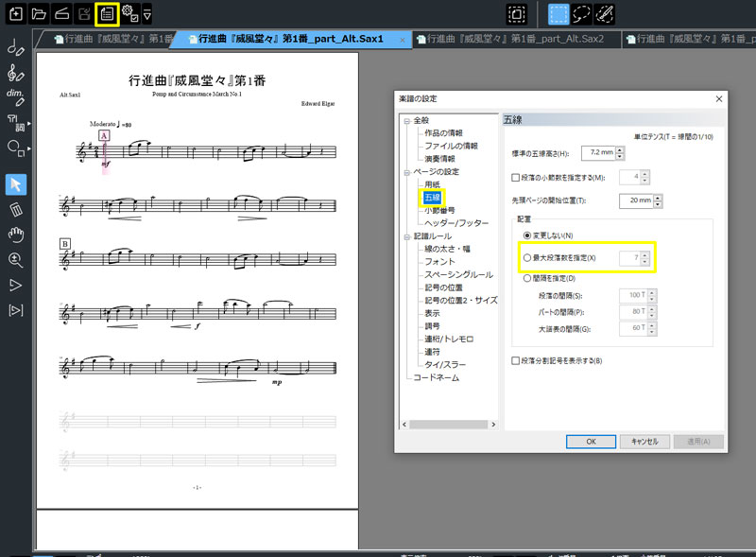
Task: Select the freehand pen selection tool
Action: [x=604, y=14]
